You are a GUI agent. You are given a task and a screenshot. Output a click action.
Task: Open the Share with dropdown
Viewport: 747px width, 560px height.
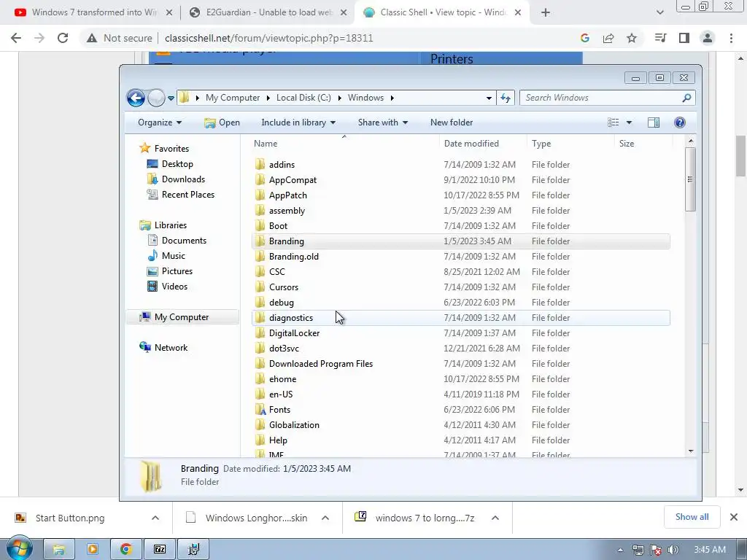[x=382, y=122]
